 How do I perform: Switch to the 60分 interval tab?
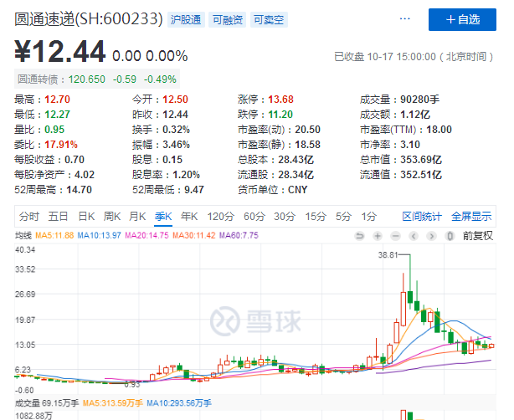click(254, 217)
